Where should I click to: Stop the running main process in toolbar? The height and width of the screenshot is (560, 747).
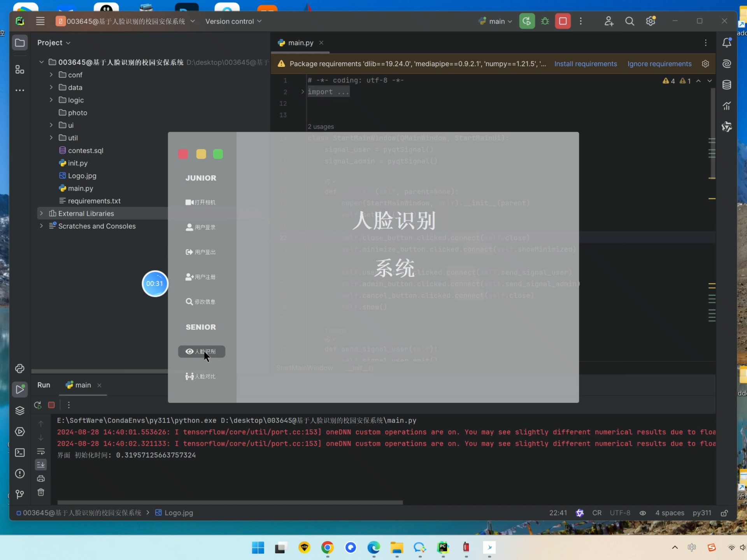pos(563,21)
